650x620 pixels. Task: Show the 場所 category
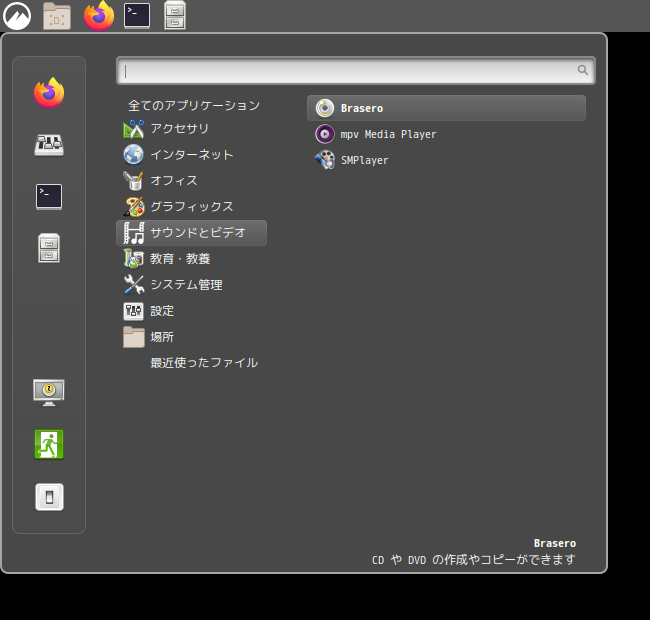click(192, 337)
